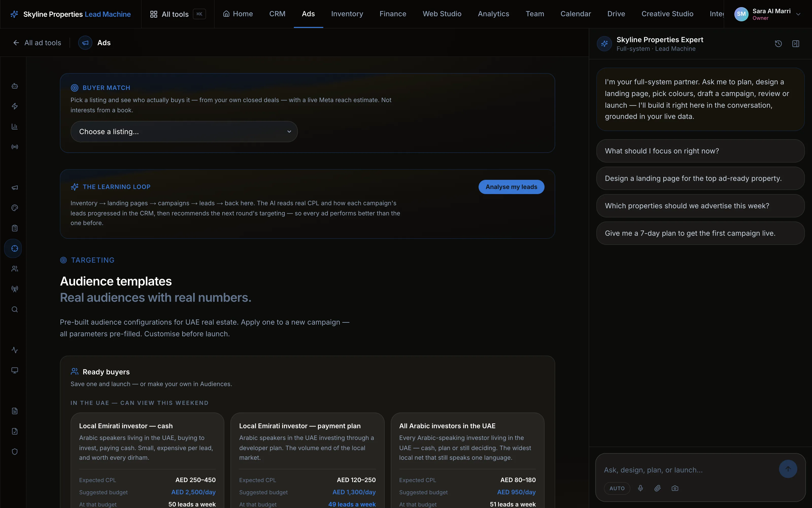812x508 pixels.
Task: Click the magnifier search sidebar icon
Action: point(14,309)
